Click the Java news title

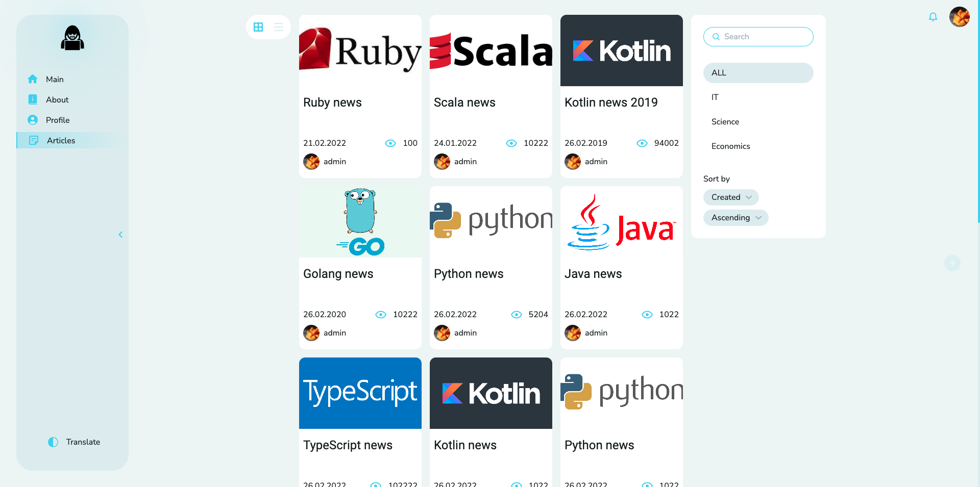tap(593, 274)
